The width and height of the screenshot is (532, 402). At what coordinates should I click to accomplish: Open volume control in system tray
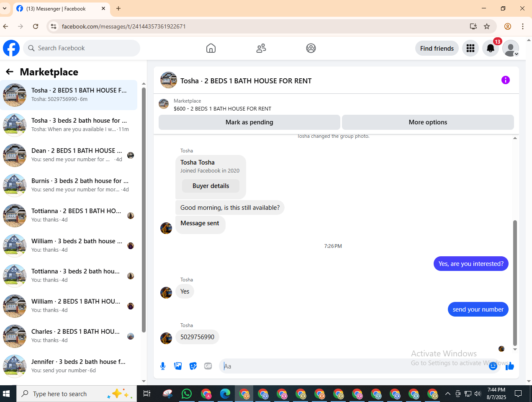coord(478,394)
